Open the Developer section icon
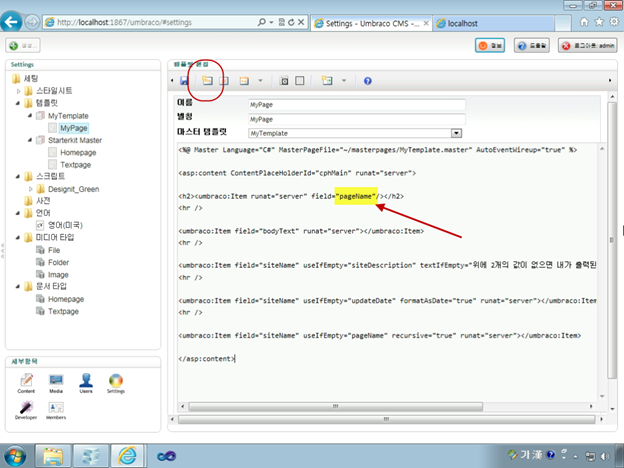This screenshot has height=468, width=624. click(26, 410)
